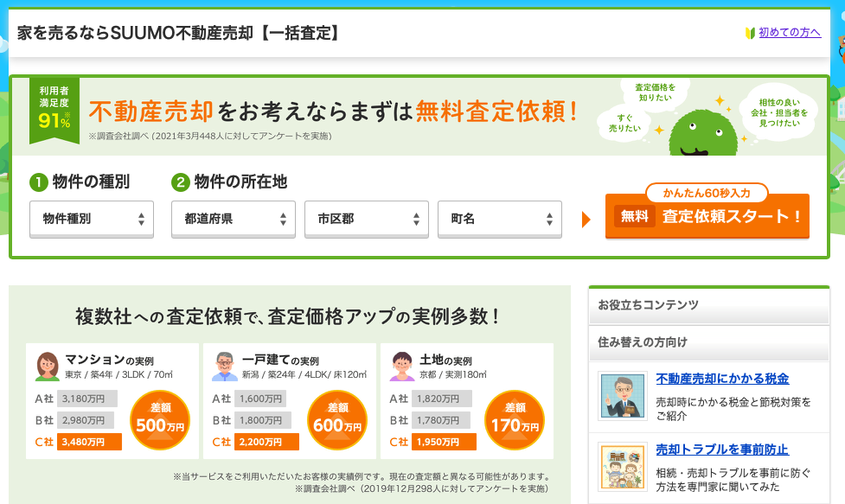Click the orange arrow before the start button
The image size is (845, 504).
tap(586, 220)
